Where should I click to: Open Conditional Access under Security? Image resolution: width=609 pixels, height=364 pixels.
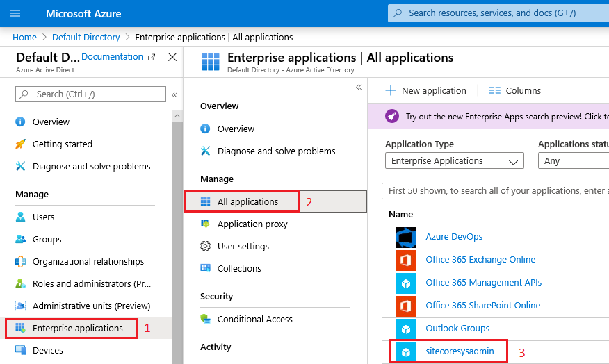coord(254,320)
